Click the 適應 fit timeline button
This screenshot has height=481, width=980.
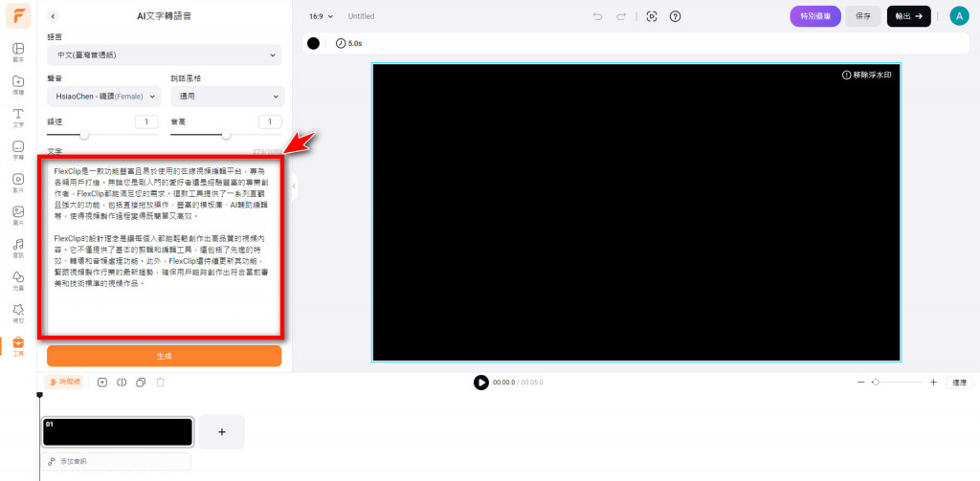pos(959,383)
